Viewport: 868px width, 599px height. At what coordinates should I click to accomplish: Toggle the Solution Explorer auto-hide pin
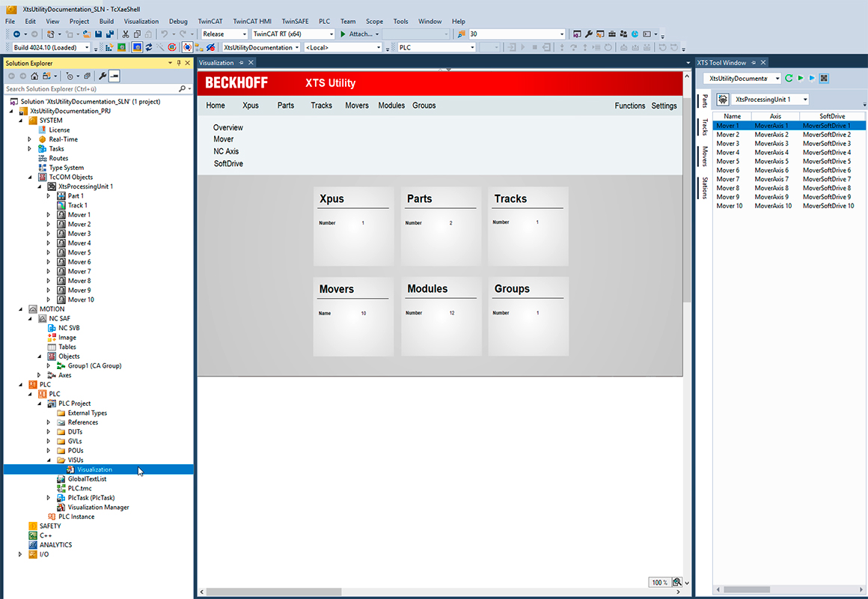coord(179,64)
